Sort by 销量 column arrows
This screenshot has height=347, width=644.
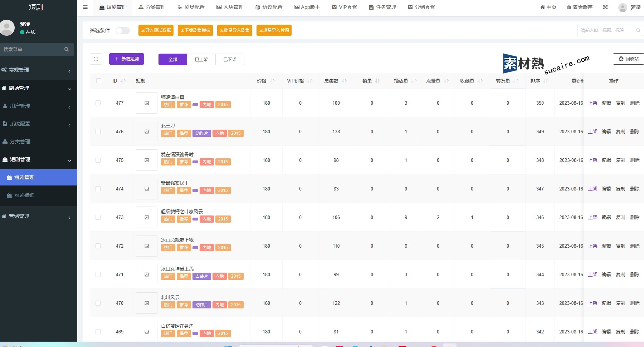click(378, 81)
